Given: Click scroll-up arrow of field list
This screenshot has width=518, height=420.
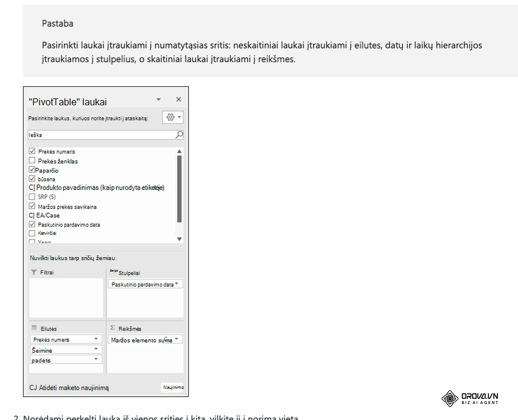Looking at the screenshot, I should click(179, 151).
